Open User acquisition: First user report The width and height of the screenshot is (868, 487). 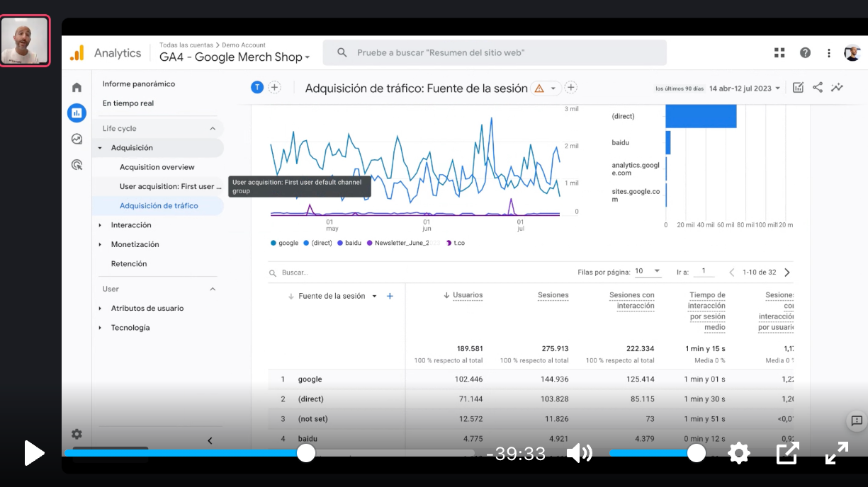(x=171, y=186)
